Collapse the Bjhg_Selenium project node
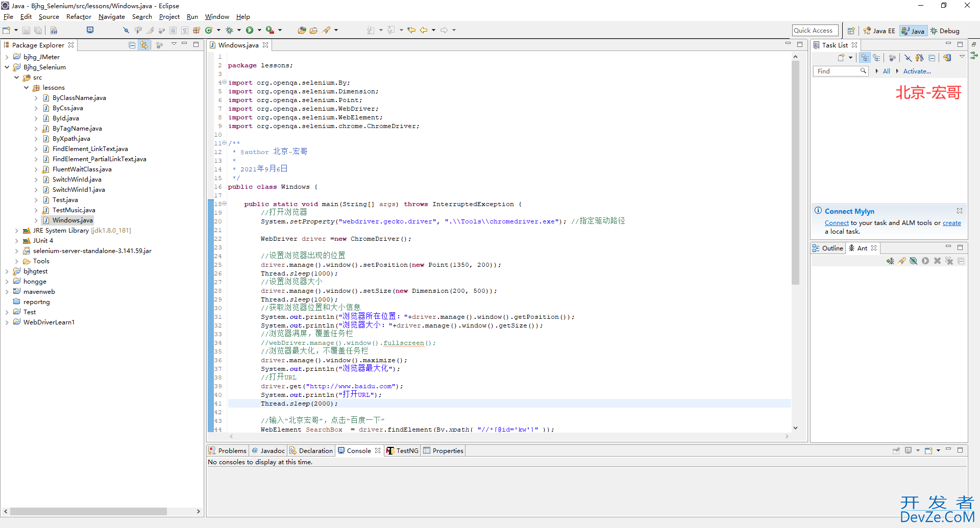The height and width of the screenshot is (528, 980). click(x=7, y=67)
